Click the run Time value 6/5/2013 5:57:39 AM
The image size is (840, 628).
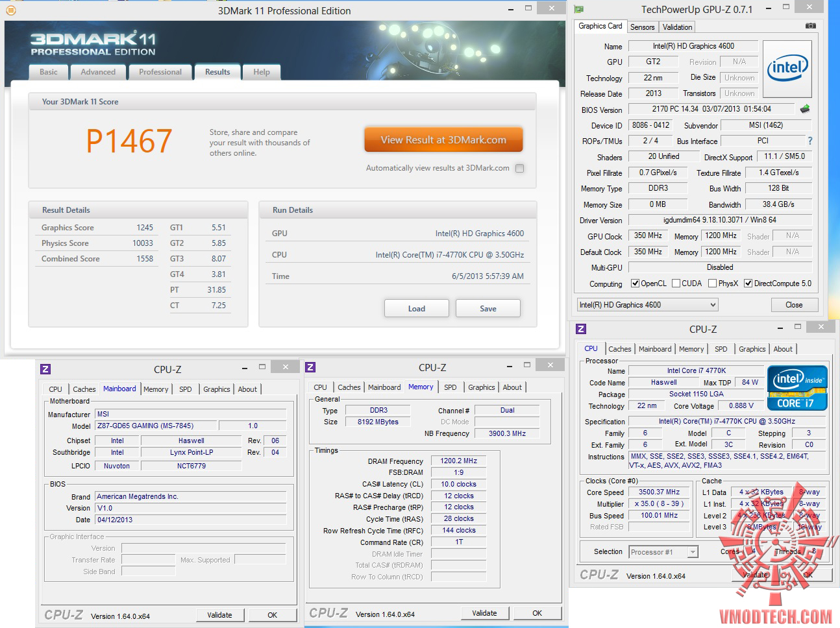(x=488, y=276)
